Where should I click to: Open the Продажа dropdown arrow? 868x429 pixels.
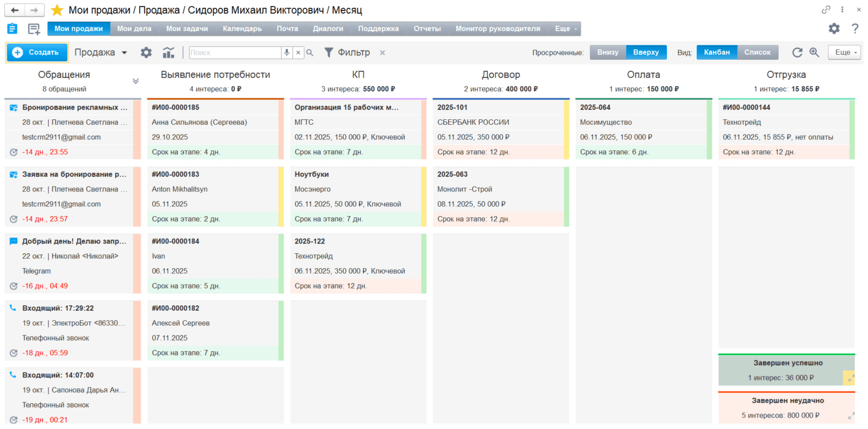click(124, 53)
